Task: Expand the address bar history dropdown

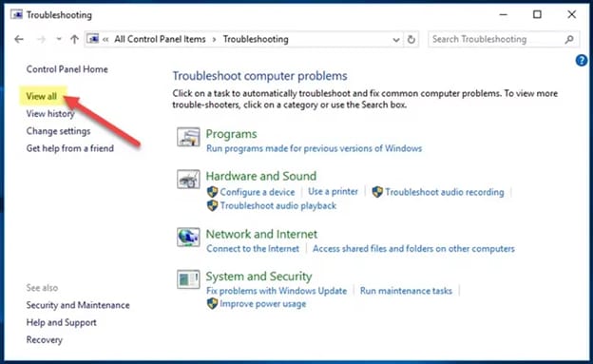Action: [x=396, y=39]
